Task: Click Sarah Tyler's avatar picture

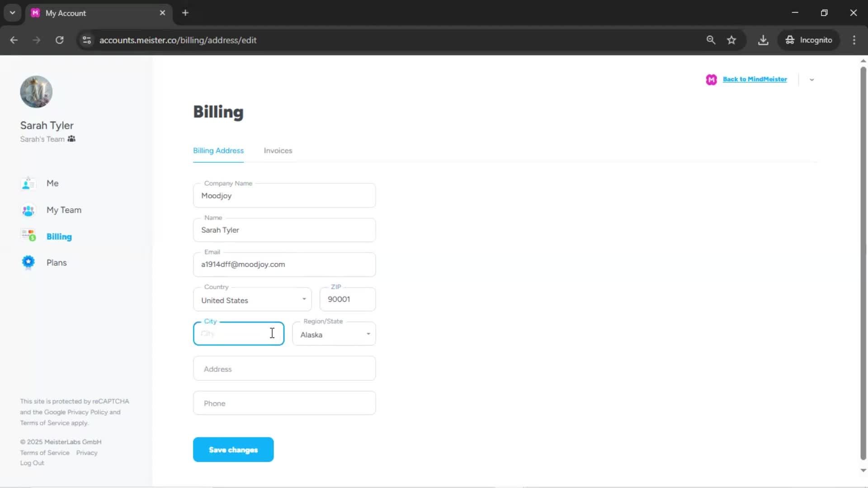Action: click(36, 92)
